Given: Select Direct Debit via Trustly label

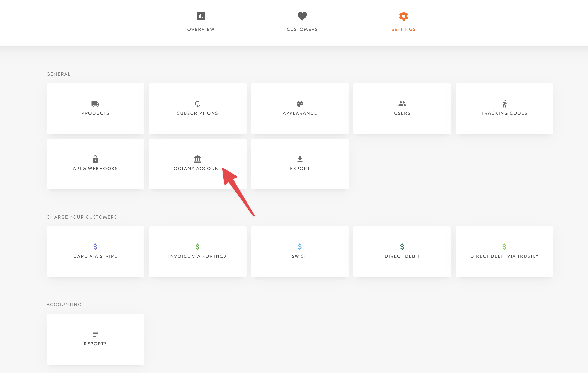Looking at the screenshot, I should [505, 256].
